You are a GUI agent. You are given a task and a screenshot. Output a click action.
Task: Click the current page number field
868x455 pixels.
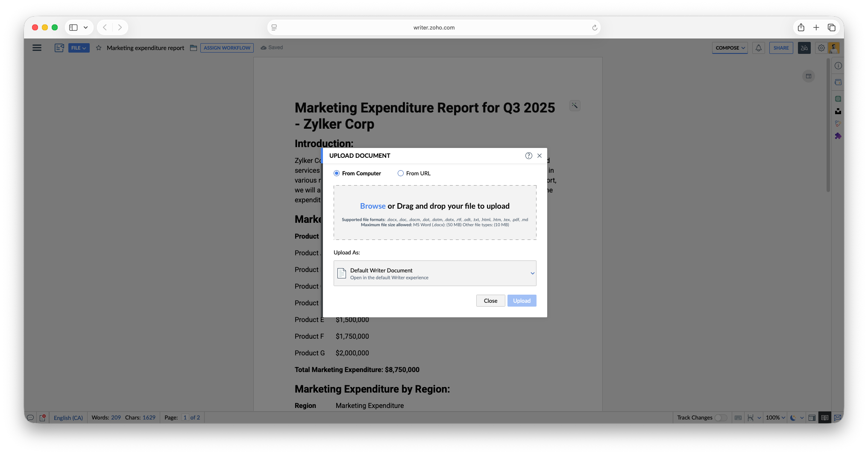pos(185,418)
